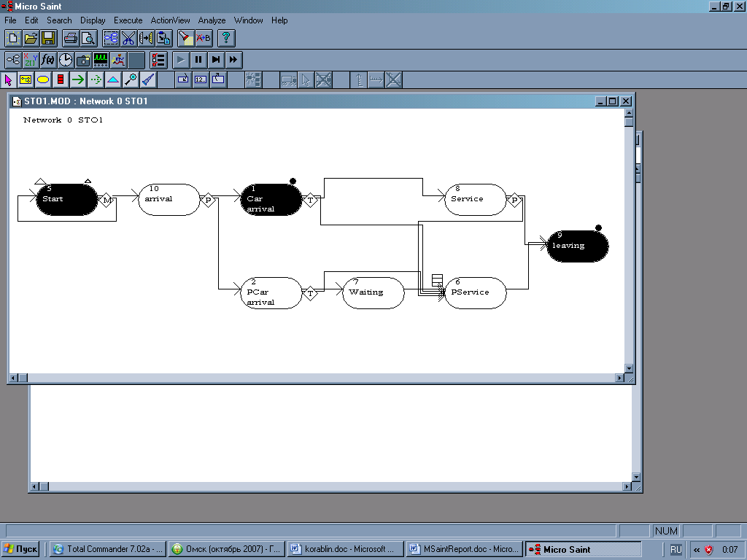The image size is (747, 560).
Task: Open the task network diagram icon
Action: coord(13,60)
